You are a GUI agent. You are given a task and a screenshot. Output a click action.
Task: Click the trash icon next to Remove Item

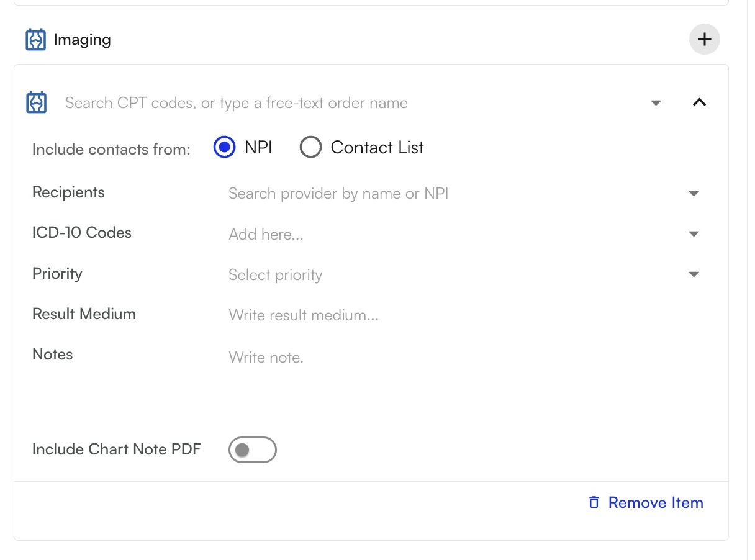tap(594, 502)
